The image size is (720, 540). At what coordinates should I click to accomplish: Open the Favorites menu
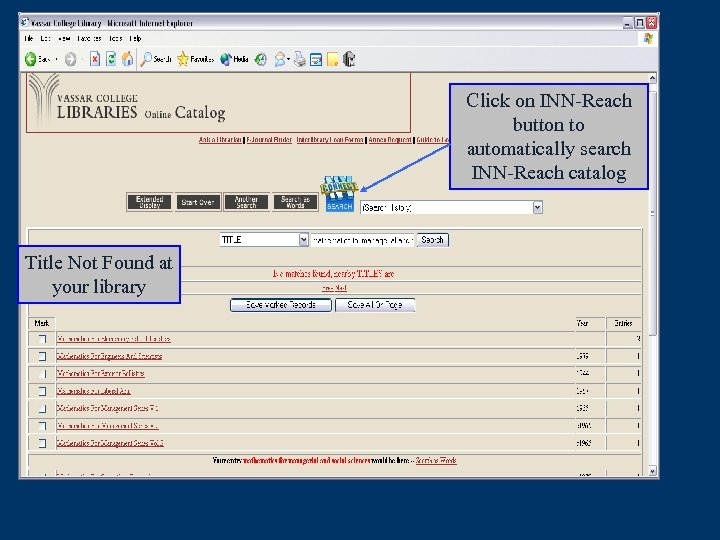click(89, 39)
